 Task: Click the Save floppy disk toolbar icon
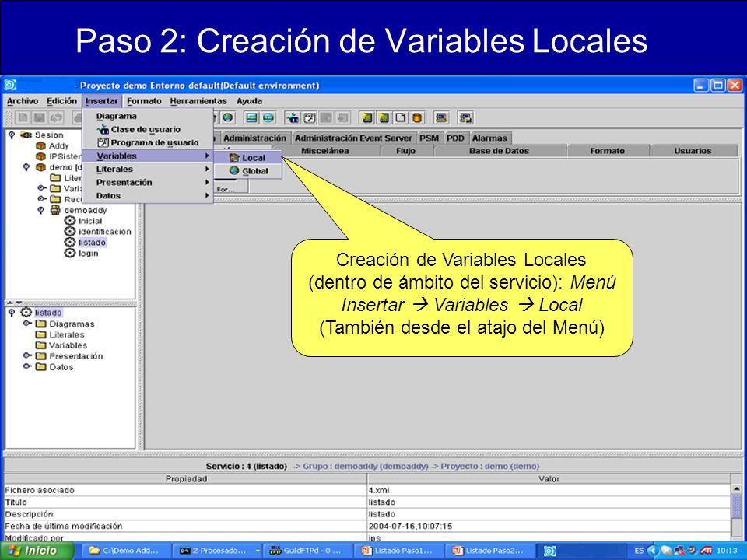point(40,117)
